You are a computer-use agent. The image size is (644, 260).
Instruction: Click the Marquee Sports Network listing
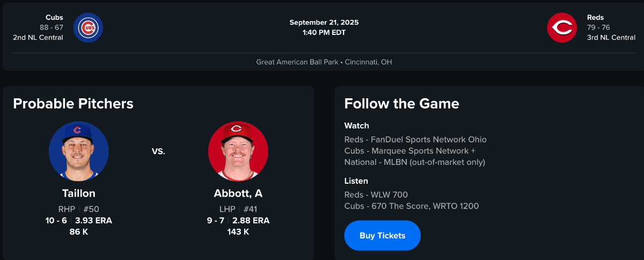pyautogui.click(x=409, y=151)
